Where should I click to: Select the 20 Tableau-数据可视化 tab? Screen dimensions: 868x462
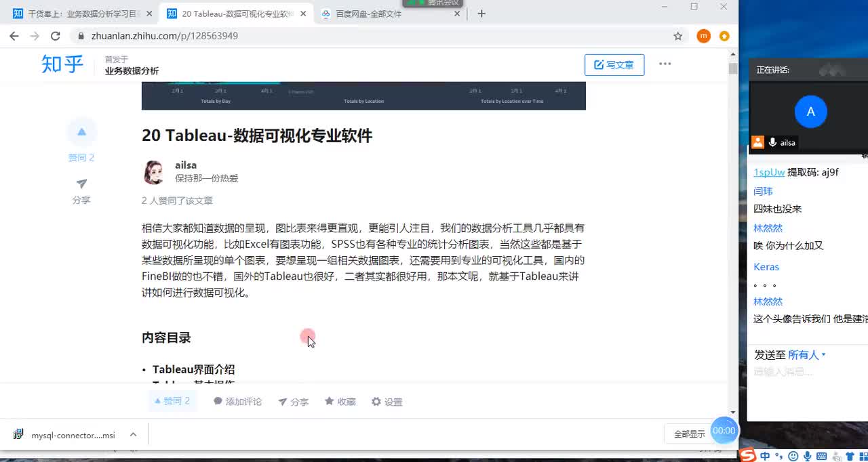(x=236, y=14)
